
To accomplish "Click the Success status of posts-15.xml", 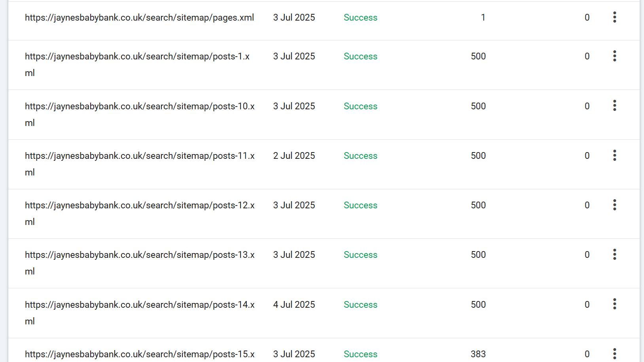I will click(x=360, y=354).
